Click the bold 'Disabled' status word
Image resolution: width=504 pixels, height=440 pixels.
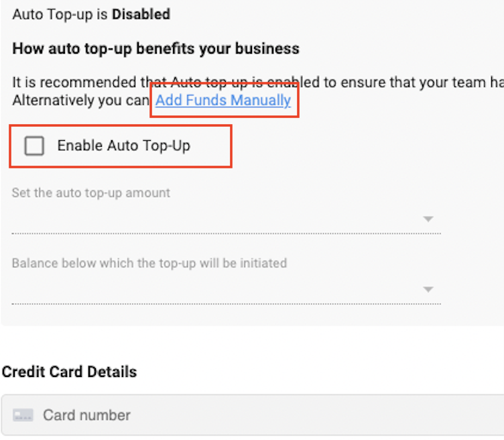tap(141, 15)
